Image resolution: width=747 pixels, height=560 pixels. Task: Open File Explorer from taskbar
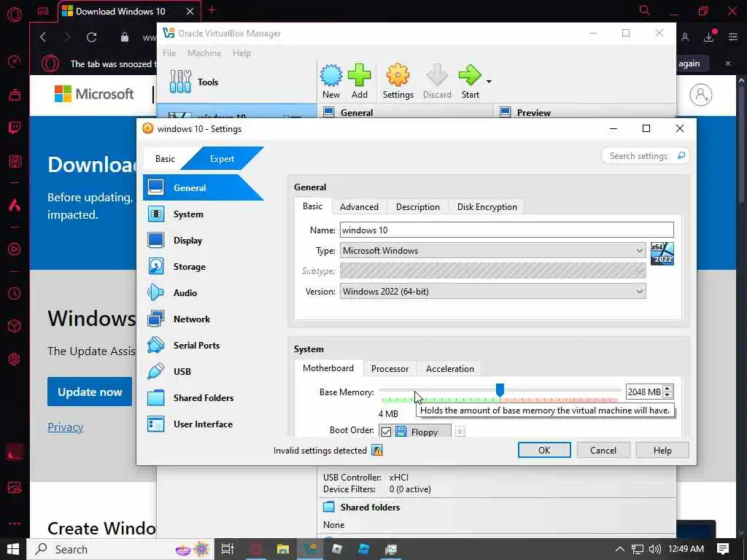pos(282,549)
